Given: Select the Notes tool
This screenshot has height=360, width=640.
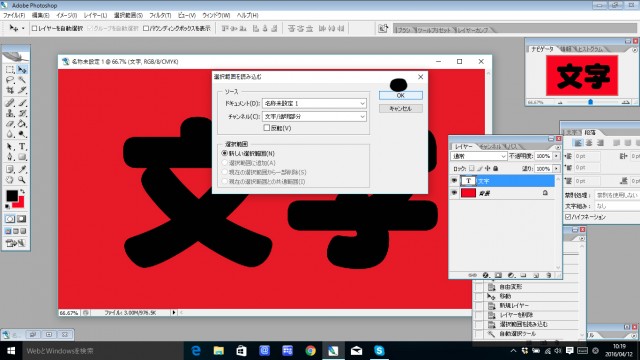Looking at the screenshot, I should click(x=10, y=169).
